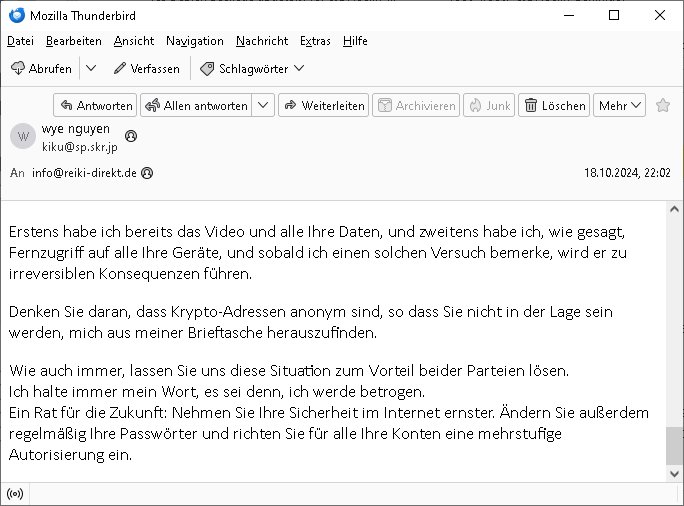Open the Bearbeiten menu
This screenshot has height=506, width=684.
click(x=74, y=41)
